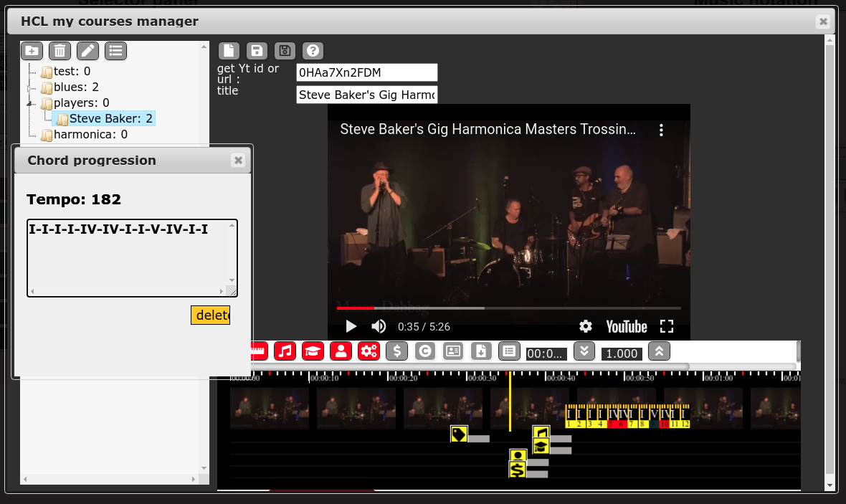Viewport: 846px width, 504px height.
Task: Click the red gears settings icon
Action: point(369,351)
